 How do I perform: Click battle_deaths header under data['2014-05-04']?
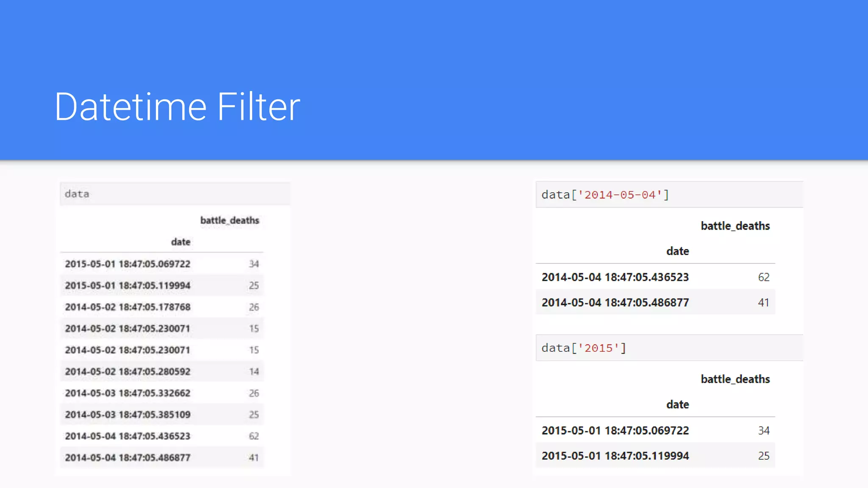[x=735, y=226]
